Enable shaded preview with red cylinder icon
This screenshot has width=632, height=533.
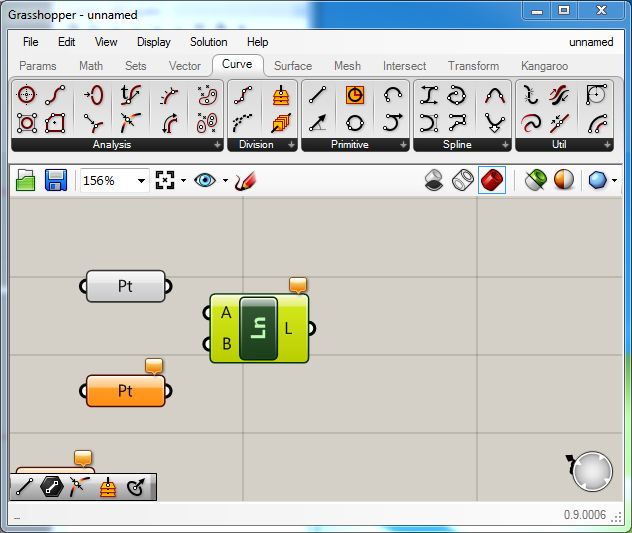coord(492,180)
